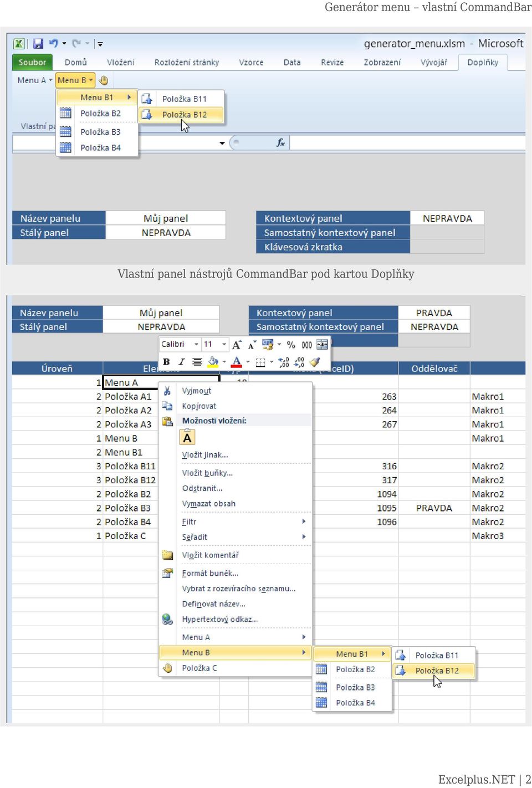Apply accounting number format from mini toolbar
The height and width of the screenshot is (788, 532).
[268, 345]
